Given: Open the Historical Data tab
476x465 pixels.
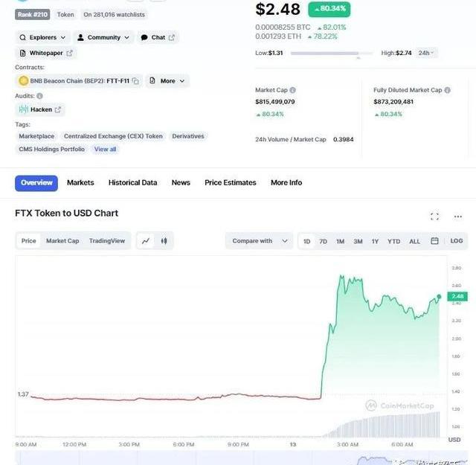Looking at the screenshot, I should [x=132, y=182].
